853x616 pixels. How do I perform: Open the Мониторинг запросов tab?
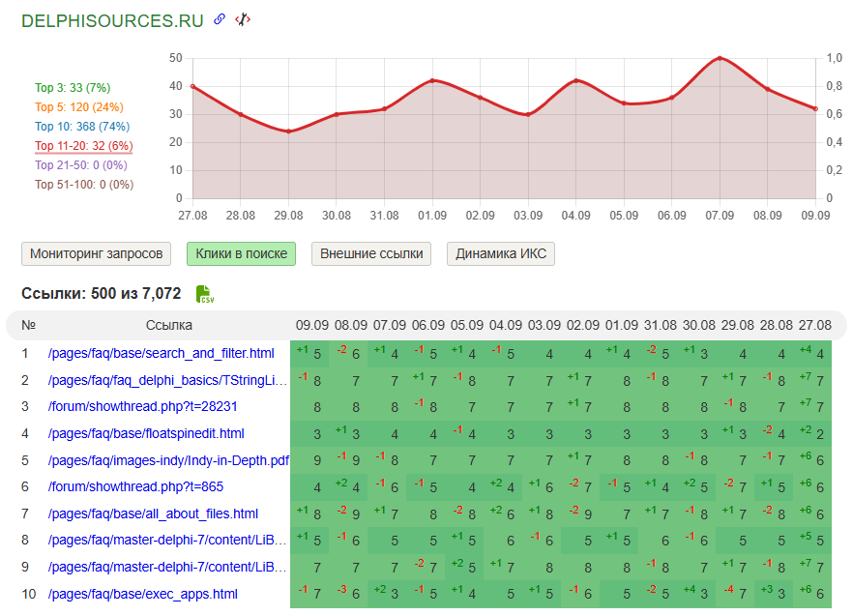point(97,253)
